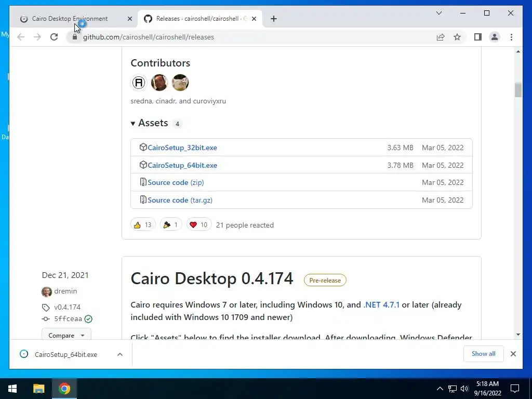Viewport: 532px width, 399px height.
Task: Open a new tab with plus button
Action: tap(274, 19)
